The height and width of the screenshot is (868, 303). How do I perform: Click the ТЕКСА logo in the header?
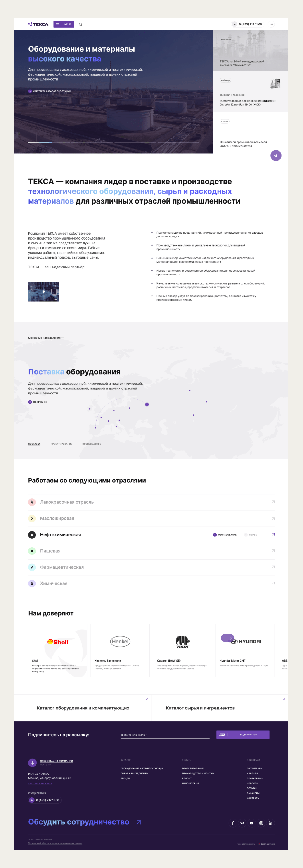tap(38, 24)
